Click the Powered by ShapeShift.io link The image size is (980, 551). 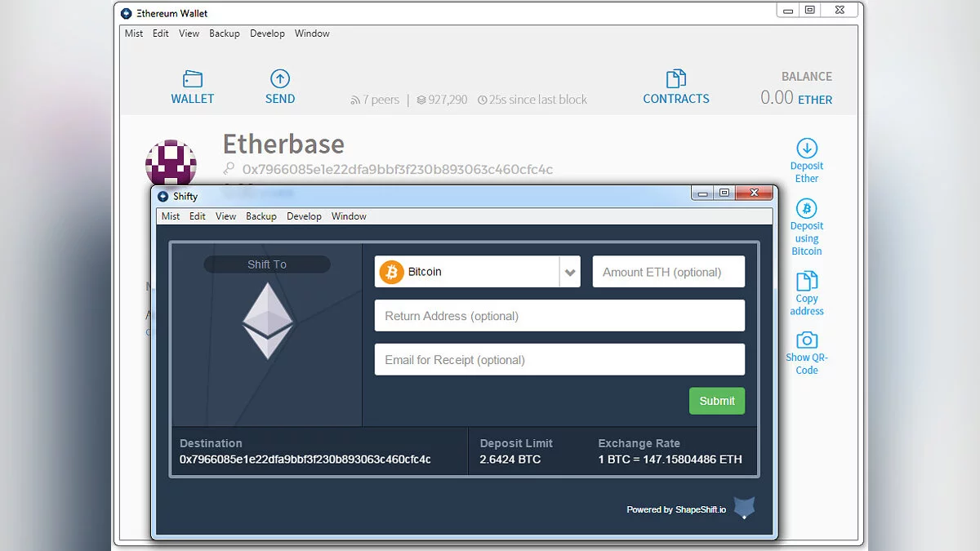click(x=676, y=509)
